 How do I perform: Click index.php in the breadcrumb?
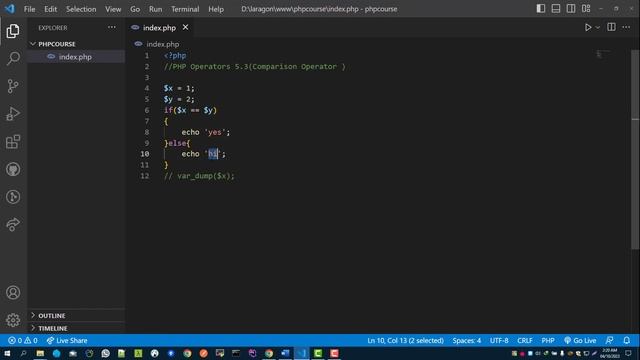162,44
